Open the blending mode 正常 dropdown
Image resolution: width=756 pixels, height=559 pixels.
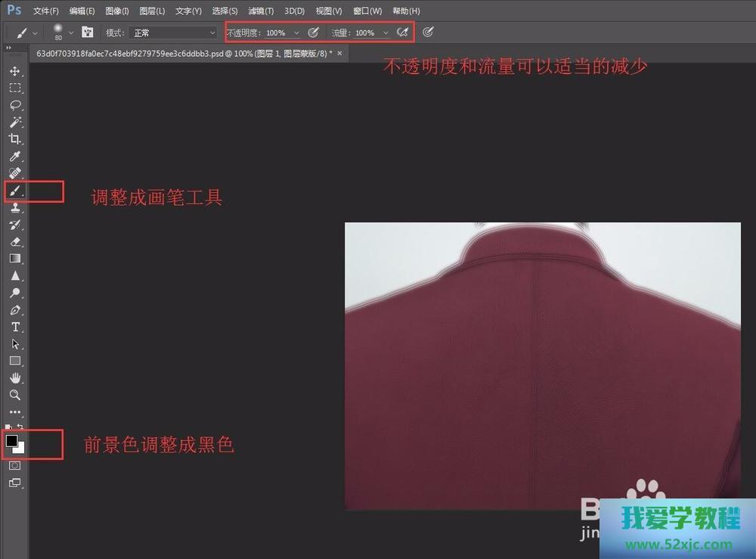(174, 33)
